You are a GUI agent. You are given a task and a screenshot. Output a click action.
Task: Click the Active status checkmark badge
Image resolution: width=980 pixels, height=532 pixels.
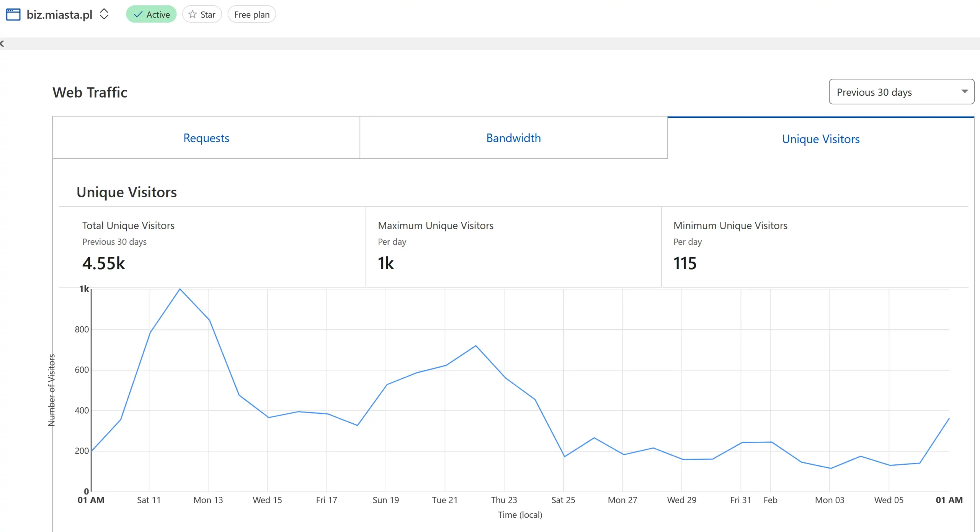coord(151,15)
